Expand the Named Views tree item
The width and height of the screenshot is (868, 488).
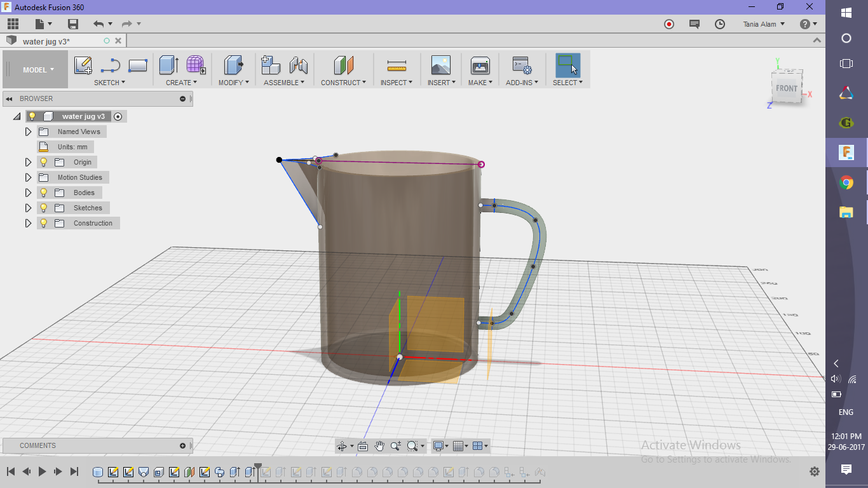coord(28,132)
